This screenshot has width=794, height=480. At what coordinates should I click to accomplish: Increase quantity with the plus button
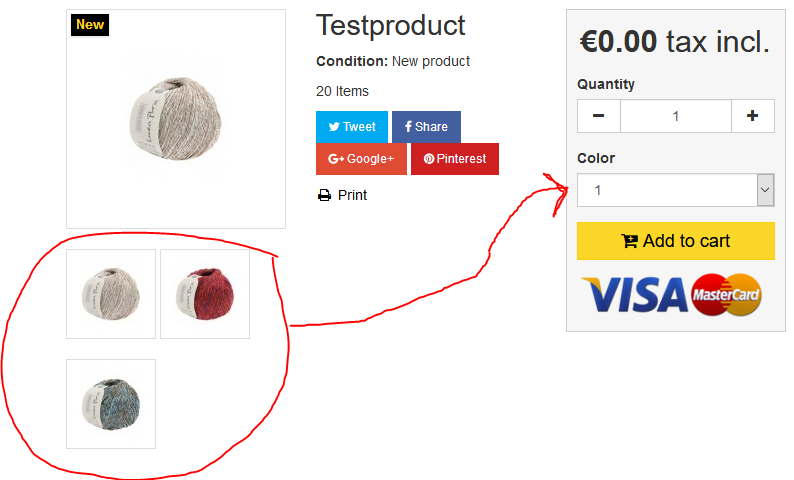click(752, 116)
